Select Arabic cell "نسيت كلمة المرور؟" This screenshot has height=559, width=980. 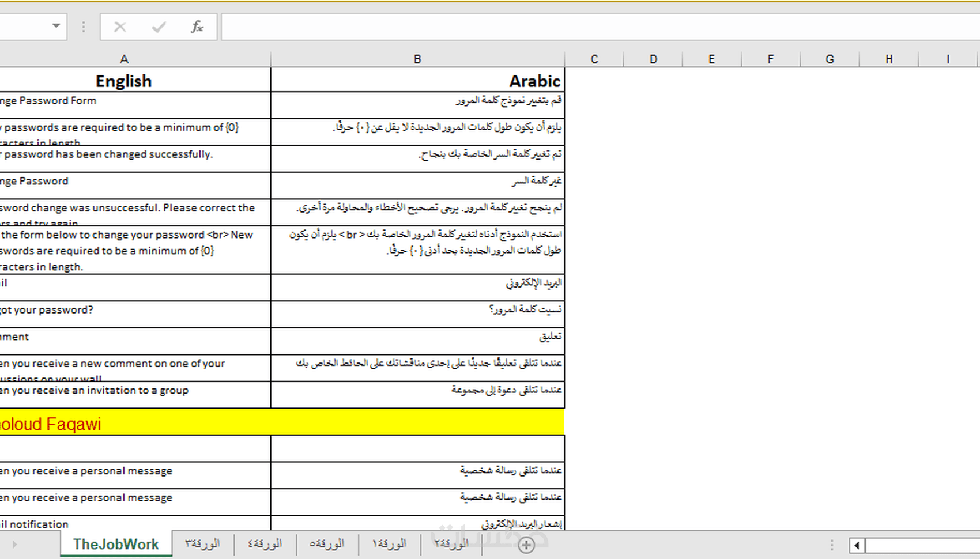[417, 315]
